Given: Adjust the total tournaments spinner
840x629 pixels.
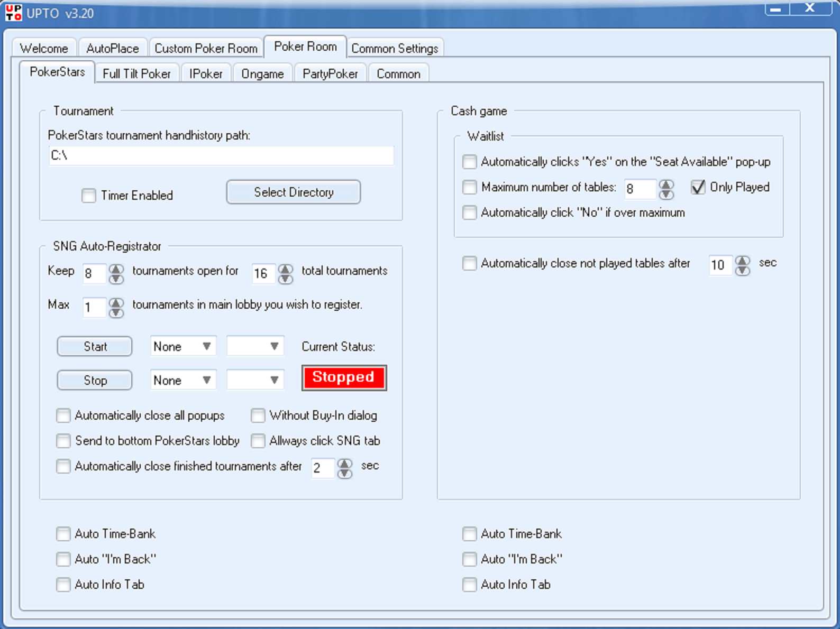Looking at the screenshot, I should click(286, 273).
